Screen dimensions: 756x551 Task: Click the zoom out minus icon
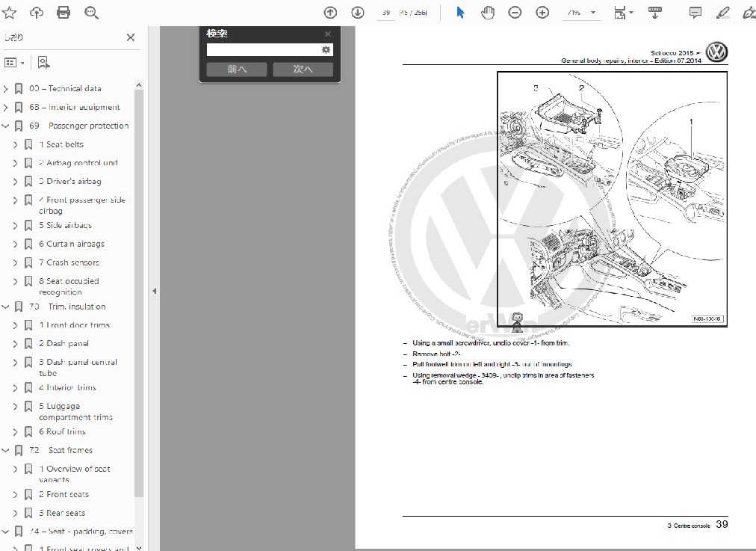click(515, 13)
